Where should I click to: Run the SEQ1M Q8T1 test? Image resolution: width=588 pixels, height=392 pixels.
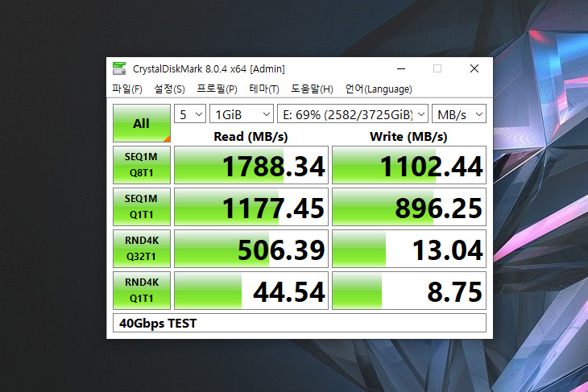142,165
